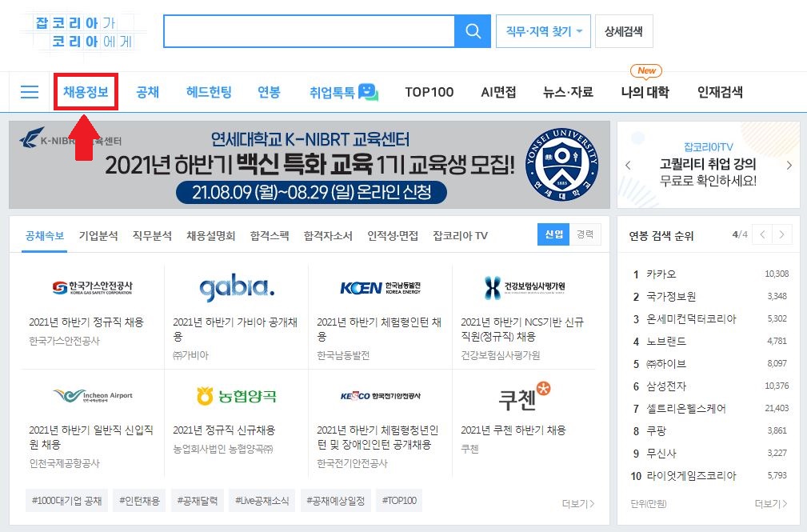This screenshot has height=532, width=807.
Task: Open the 헤드헌팅 menu
Action: click(209, 92)
